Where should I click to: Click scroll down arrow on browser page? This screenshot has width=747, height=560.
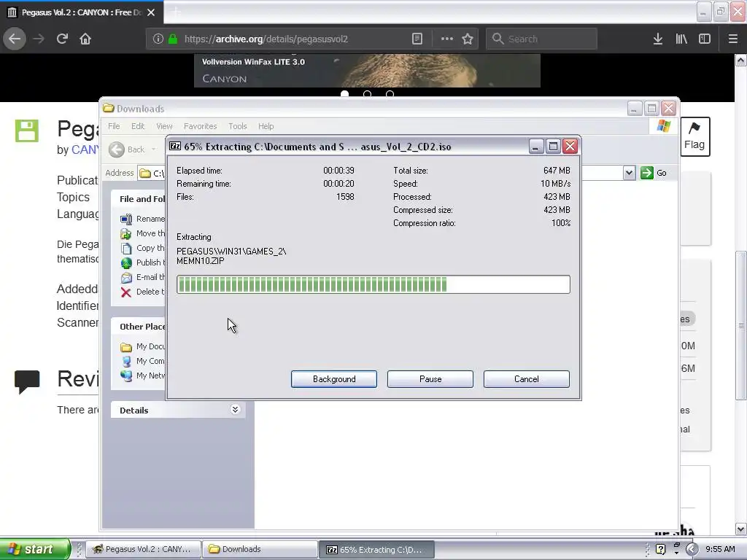coord(741,529)
